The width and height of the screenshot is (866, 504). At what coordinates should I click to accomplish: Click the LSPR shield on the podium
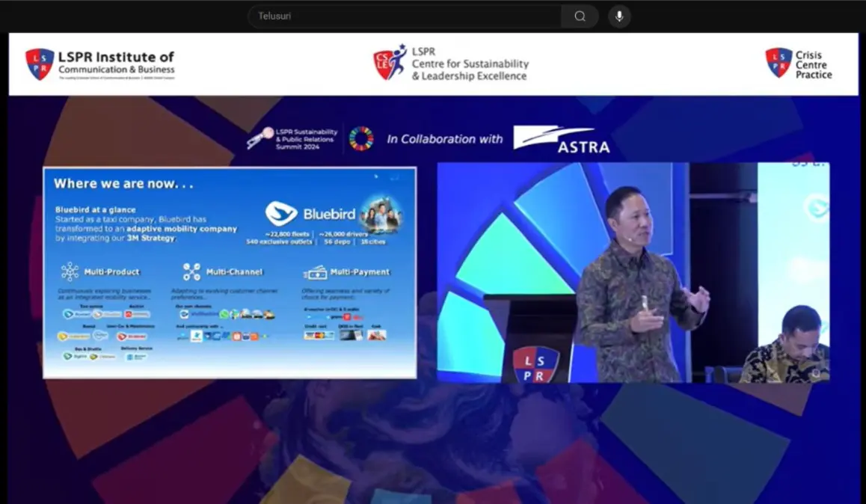[x=535, y=364]
